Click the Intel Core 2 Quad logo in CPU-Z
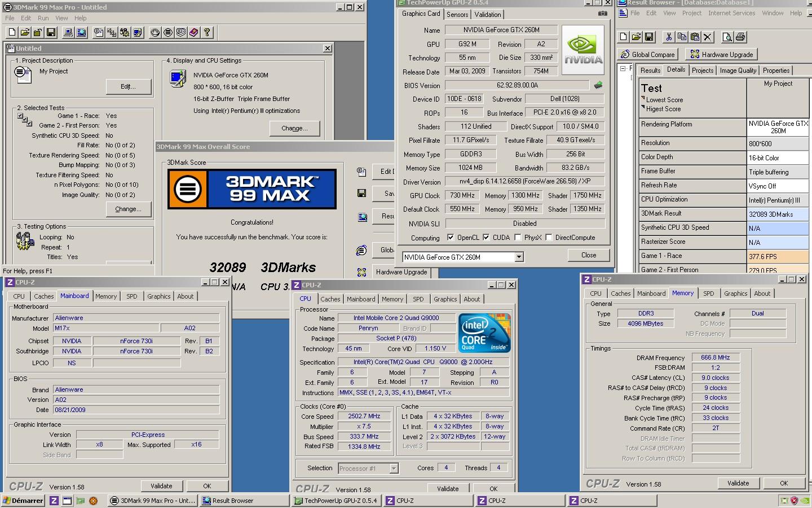Viewport: 812px width, 508px height. [x=485, y=332]
